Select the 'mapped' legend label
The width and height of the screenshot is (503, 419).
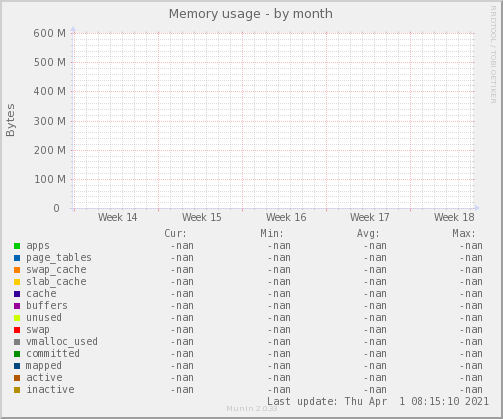(44, 366)
